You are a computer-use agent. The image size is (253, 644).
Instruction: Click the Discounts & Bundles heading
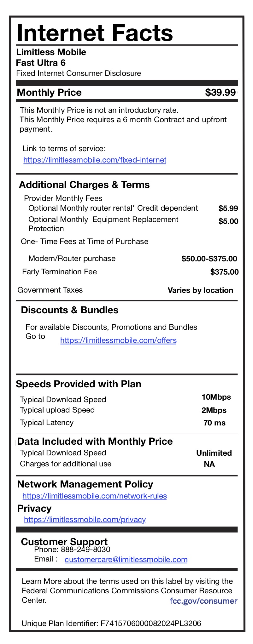pos(69,310)
